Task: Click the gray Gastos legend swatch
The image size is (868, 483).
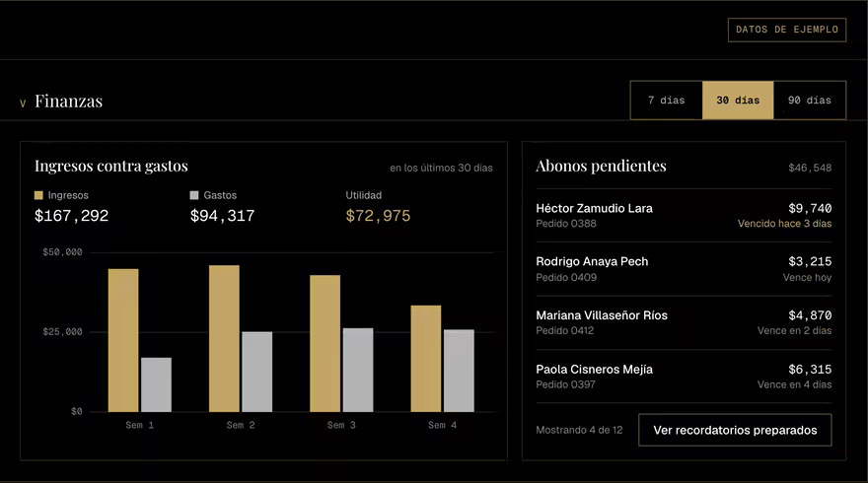Action: (x=194, y=195)
